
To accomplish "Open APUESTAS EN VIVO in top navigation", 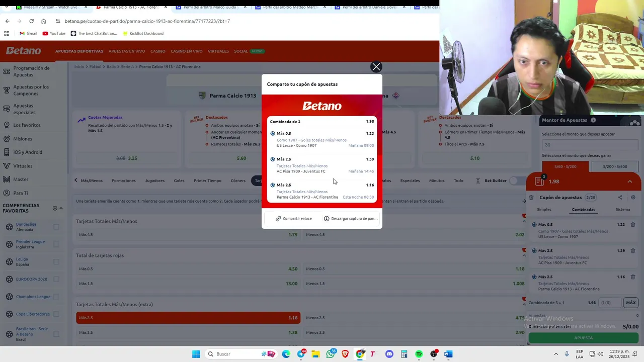I will (127, 51).
